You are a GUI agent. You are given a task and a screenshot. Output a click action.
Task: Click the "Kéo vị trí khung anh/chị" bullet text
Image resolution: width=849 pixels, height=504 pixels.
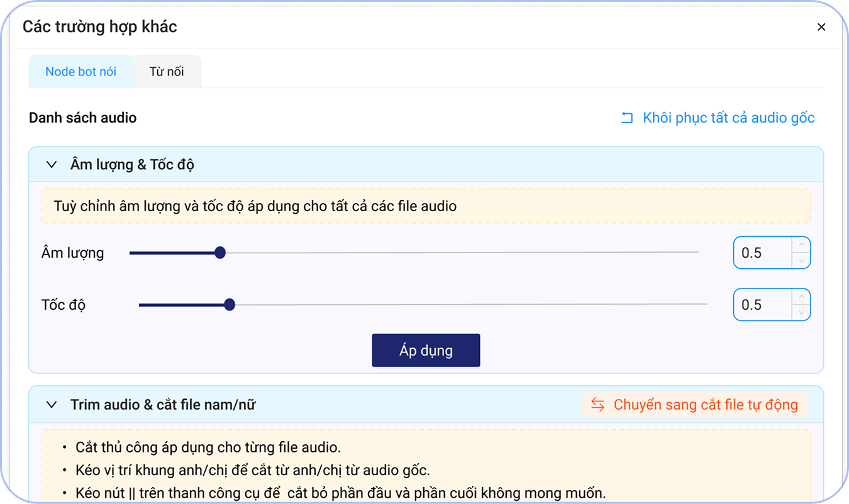(253, 470)
